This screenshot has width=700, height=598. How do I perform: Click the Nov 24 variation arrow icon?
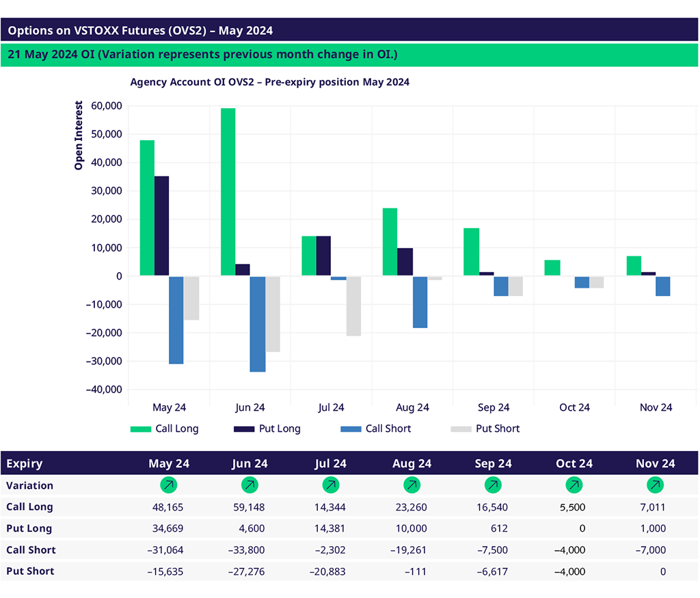(x=655, y=485)
